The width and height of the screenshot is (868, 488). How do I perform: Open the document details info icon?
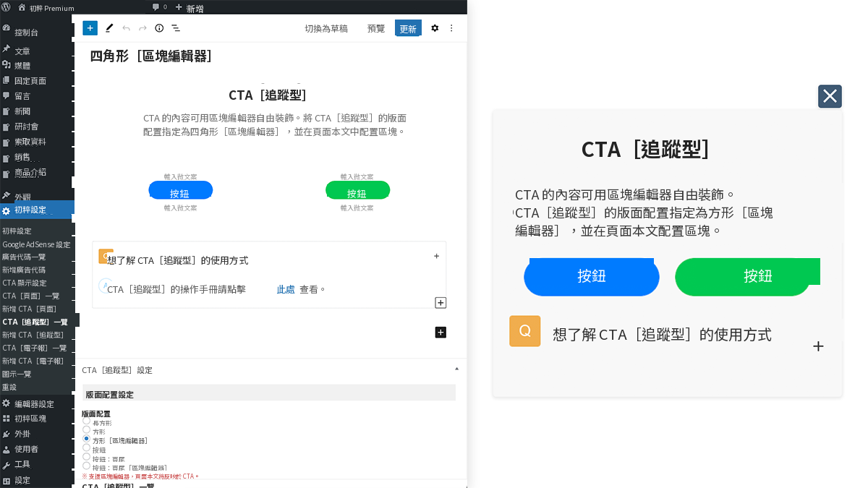pos(159,28)
